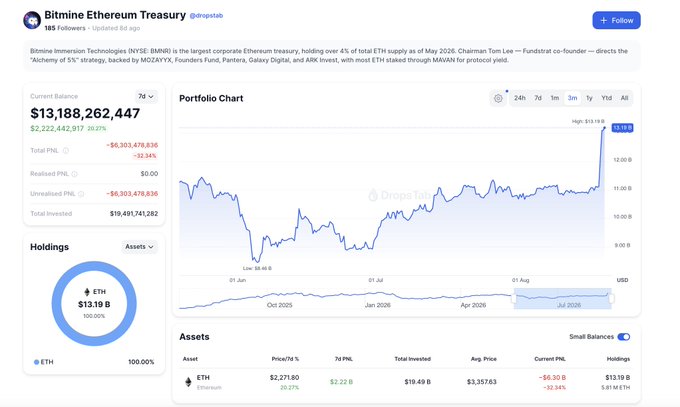Viewport: 680px width, 407px height.
Task: Sort by the Price/7d % column header
Action: tap(285, 359)
